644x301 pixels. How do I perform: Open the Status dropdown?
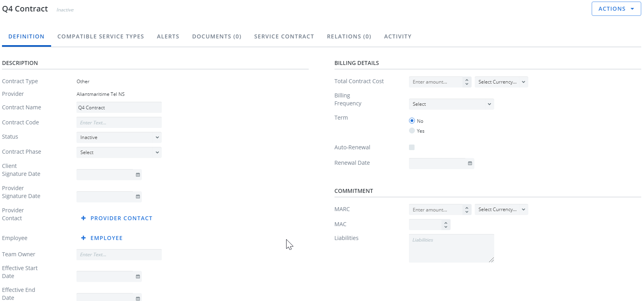click(119, 137)
